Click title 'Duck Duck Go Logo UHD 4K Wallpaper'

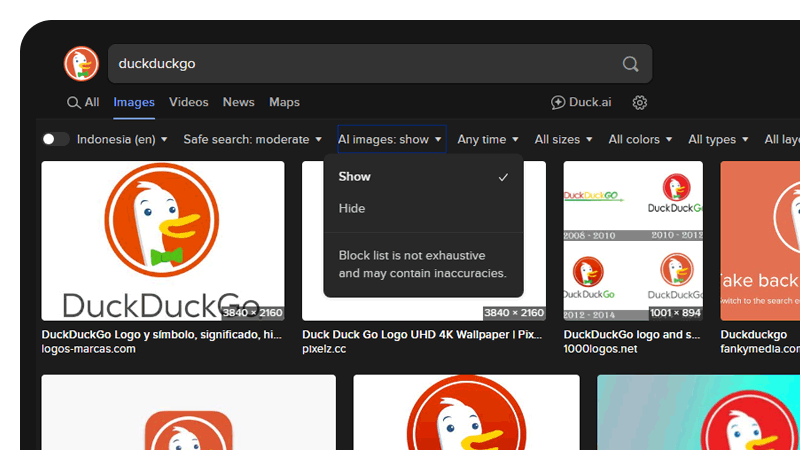(422, 335)
